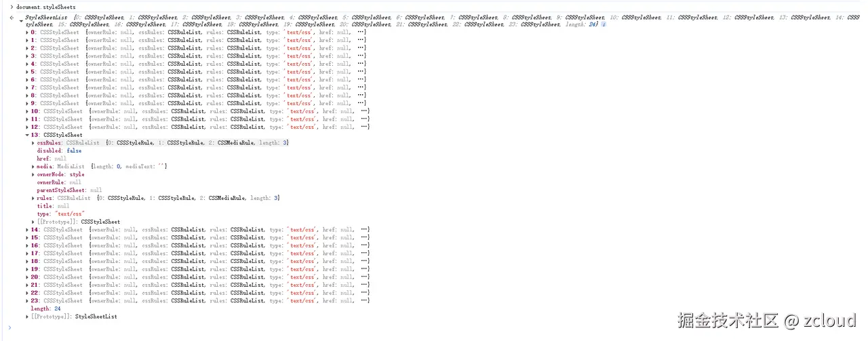Expand the media MediaList property
The height and width of the screenshot is (341, 868).
(33, 166)
